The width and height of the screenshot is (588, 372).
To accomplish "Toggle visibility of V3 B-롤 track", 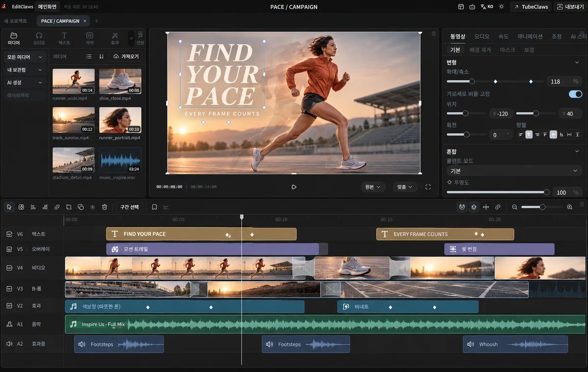I will pyautogui.click(x=9, y=289).
